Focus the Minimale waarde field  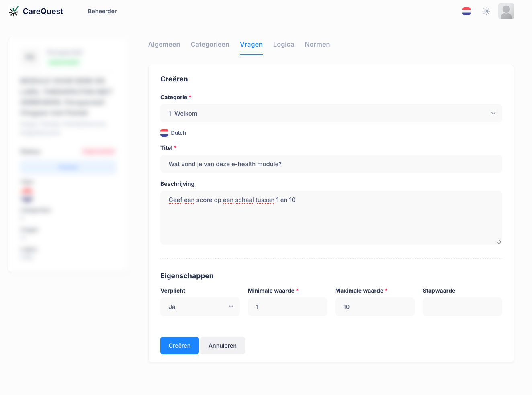click(x=288, y=307)
